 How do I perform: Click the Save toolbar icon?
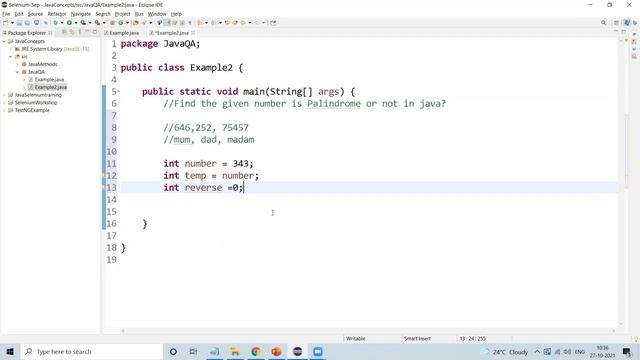(19, 23)
